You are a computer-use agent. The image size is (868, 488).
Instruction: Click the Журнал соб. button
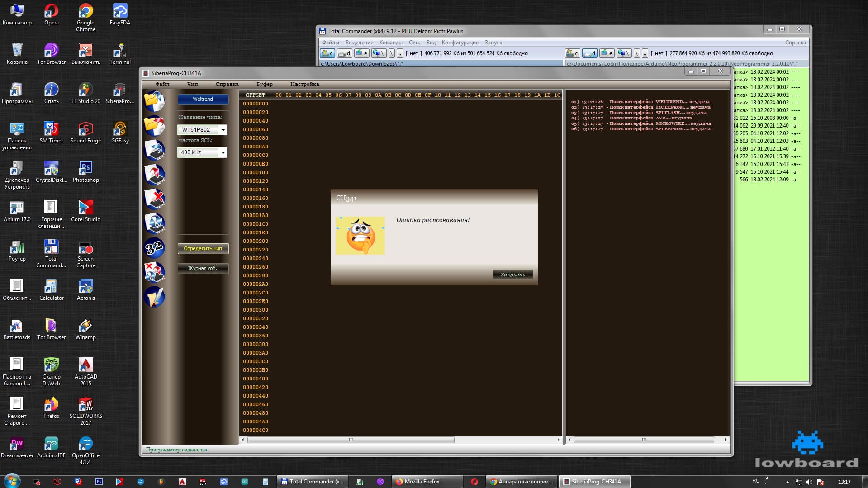click(x=203, y=268)
